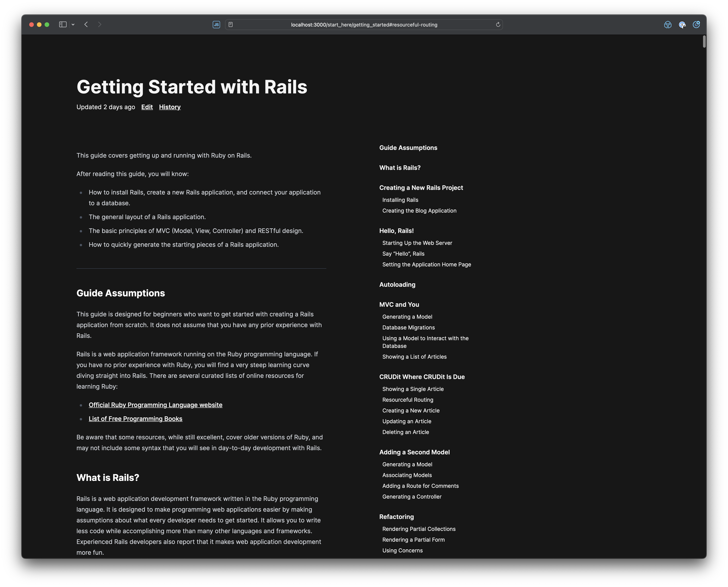Jump to Adding a Second Model
The height and width of the screenshot is (587, 728).
414,452
